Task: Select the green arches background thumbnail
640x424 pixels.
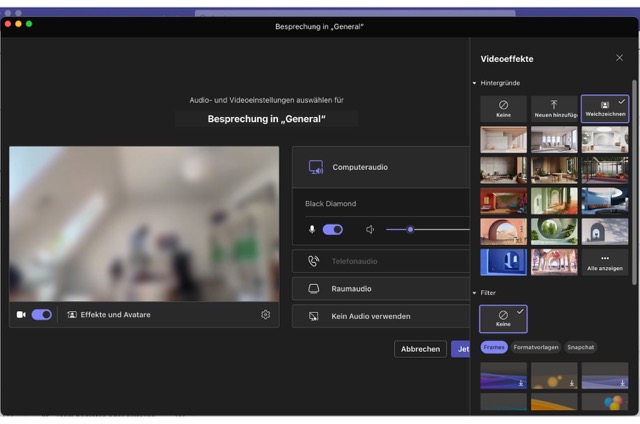Action: pyautogui.click(x=554, y=201)
